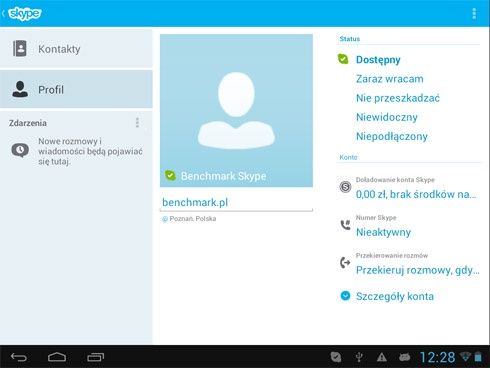490x368 pixels.
Task: Click the recent events clock bubble icon
Action: (20, 150)
